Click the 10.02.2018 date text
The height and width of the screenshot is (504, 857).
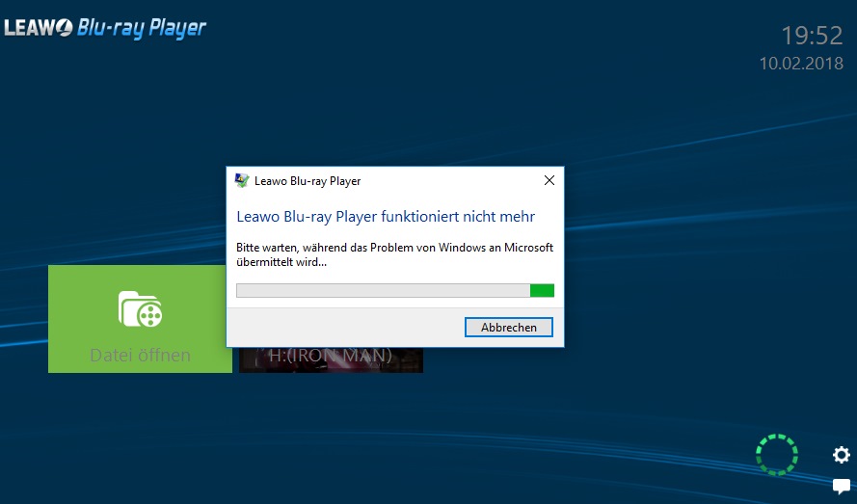[x=801, y=64]
